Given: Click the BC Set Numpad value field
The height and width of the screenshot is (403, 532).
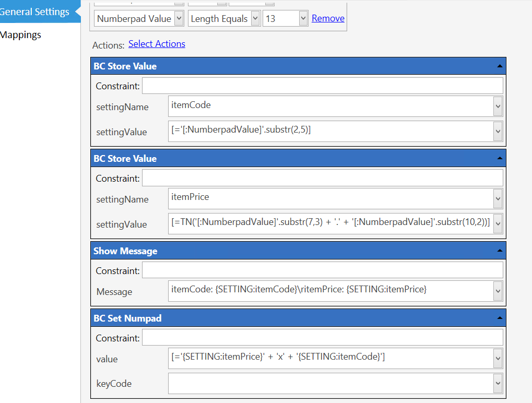Looking at the screenshot, I should [331, 358].
